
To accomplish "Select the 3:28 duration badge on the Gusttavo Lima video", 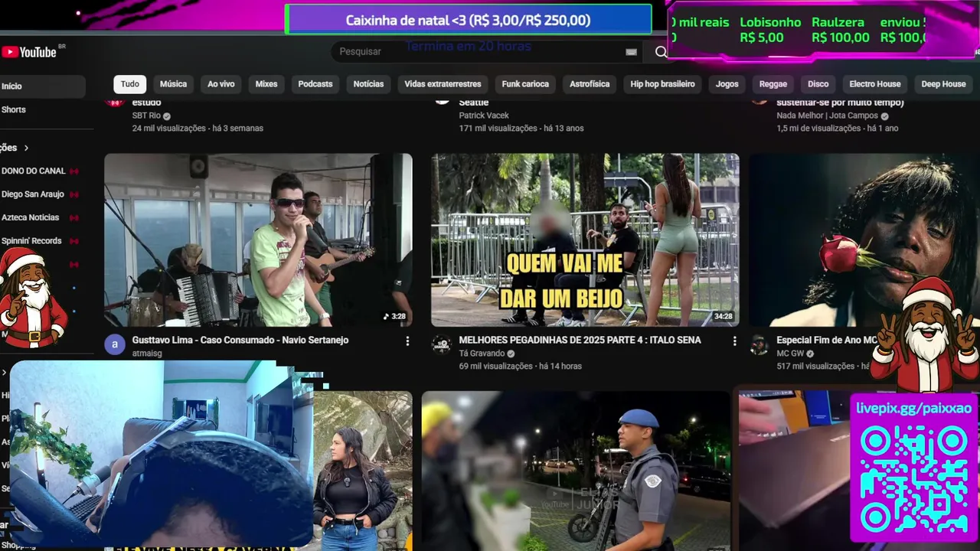I will point(394,316).
